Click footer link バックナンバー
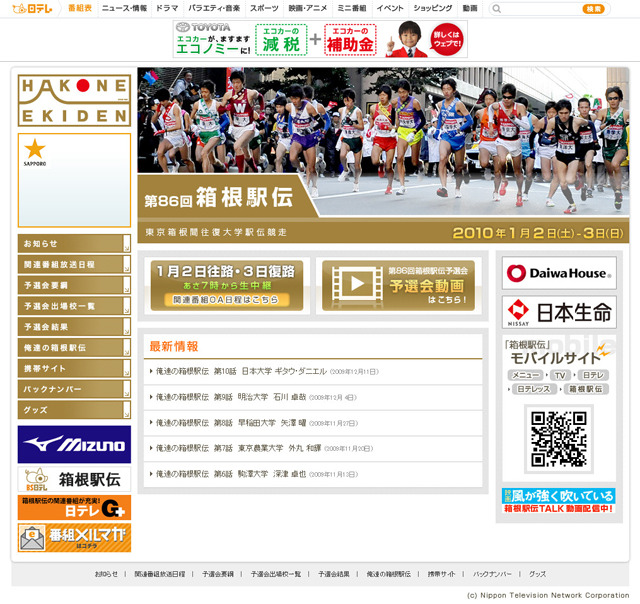 pos(492,574)
